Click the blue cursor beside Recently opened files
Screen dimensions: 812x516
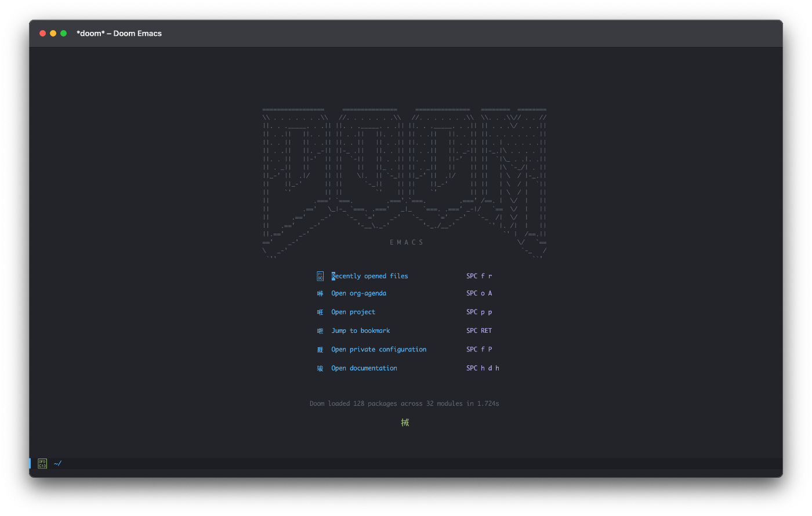pos(332,276)
